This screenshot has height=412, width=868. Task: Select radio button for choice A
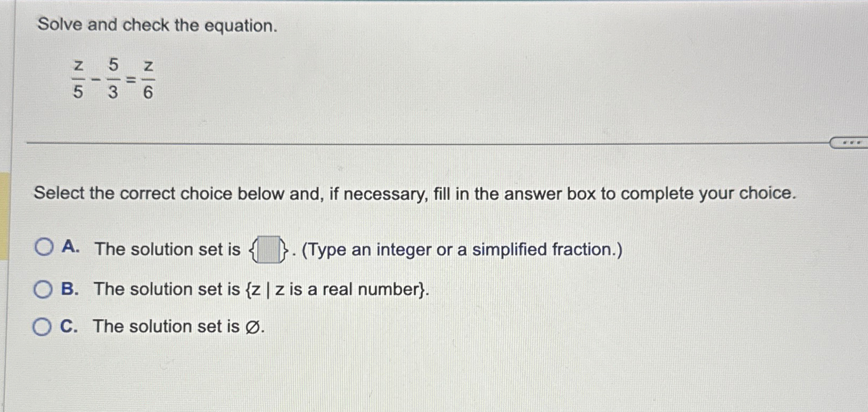click(x=43, y=246)
